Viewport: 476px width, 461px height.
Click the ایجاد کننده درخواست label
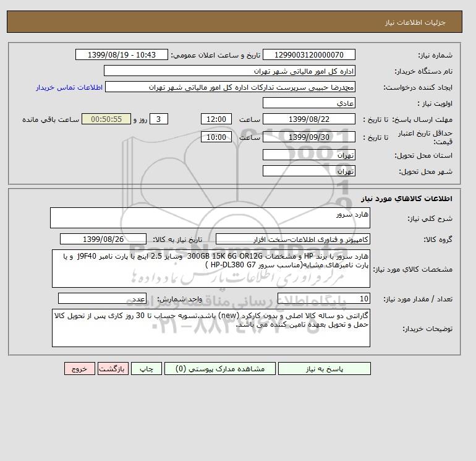coord(418,87)
